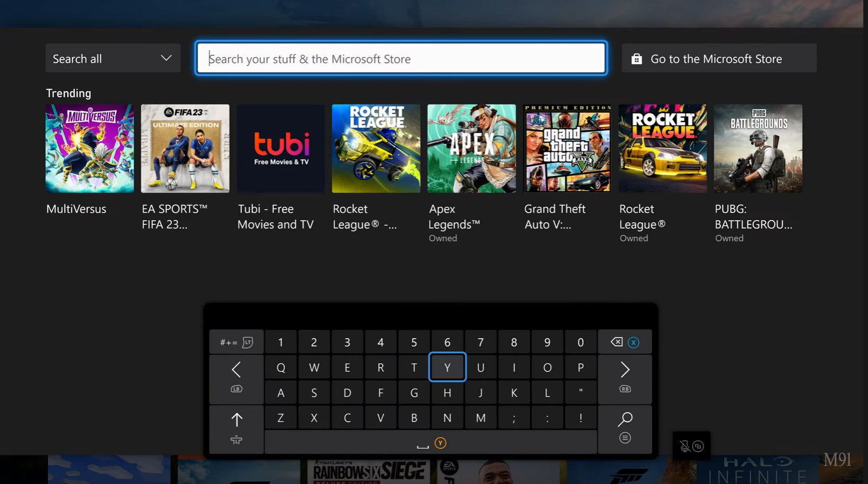Tap the number 1 key
Image resolution: width=868 pixels, height=484 pixels.
click(x=281, y=342)
